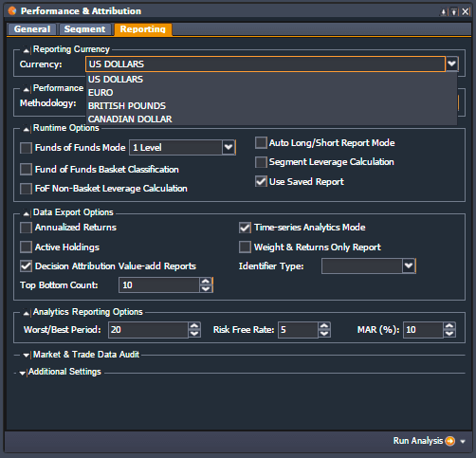
Task: Decrease the MAR (%) value
Action: click(x=449, y=334)
